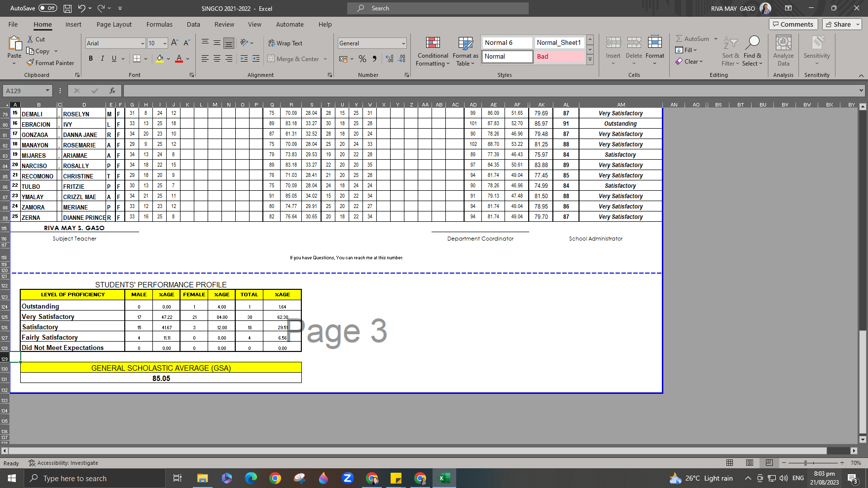Open the AutoSum dropdown arrow
Screen dimensions: 868x488
pyautogui.click(x=716, y=39)
